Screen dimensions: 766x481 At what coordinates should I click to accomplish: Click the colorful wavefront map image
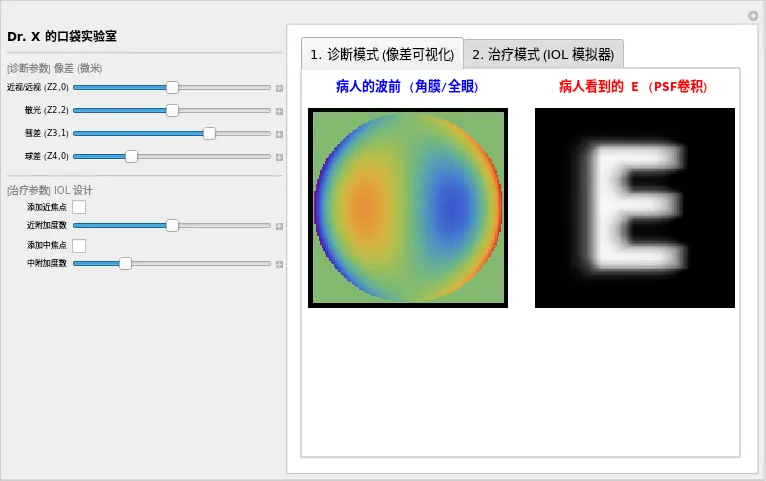(x=408, y=208)
